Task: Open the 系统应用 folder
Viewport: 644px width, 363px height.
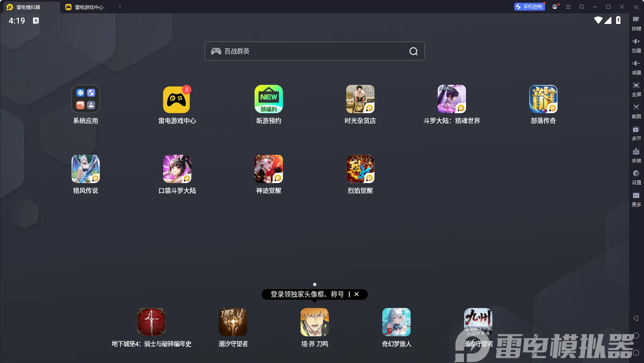Action: pyautogui.click(x=86, y=99)
